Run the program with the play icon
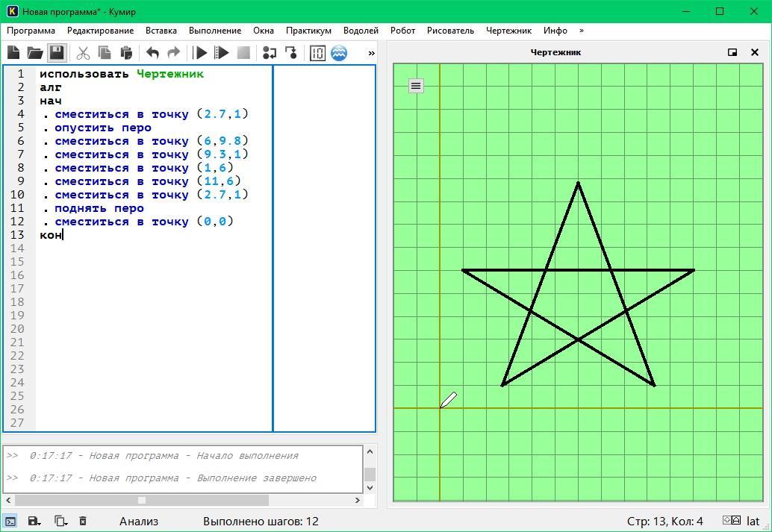 click(x=200, y=53)
